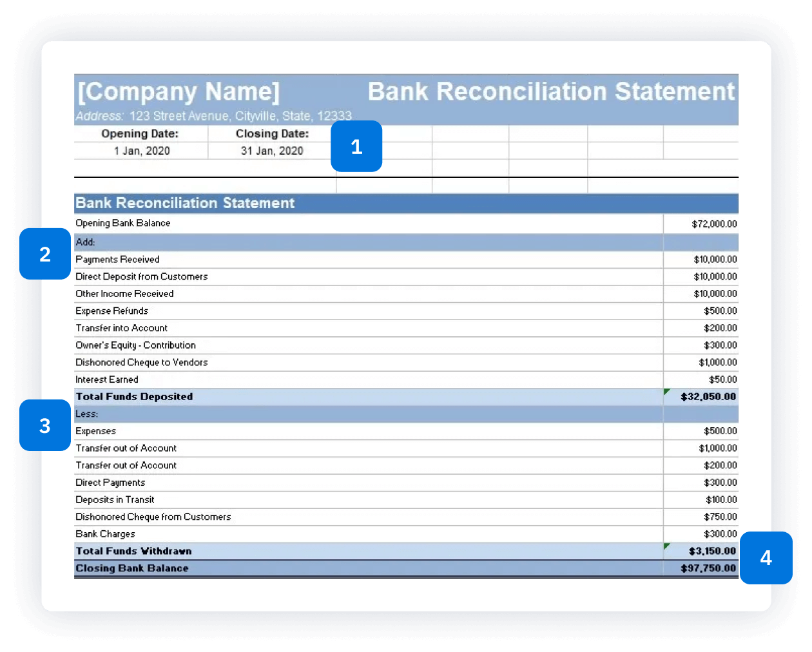Select the Interest Earned amount $50.00
The height and width of the screenshot is (652, 812).
click(722, 379)
